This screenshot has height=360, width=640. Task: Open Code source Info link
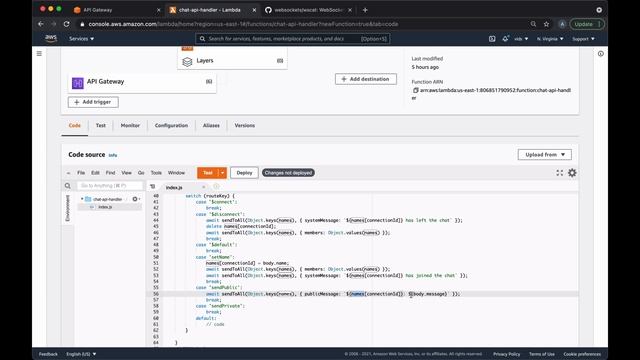click(x=113, y=155)
